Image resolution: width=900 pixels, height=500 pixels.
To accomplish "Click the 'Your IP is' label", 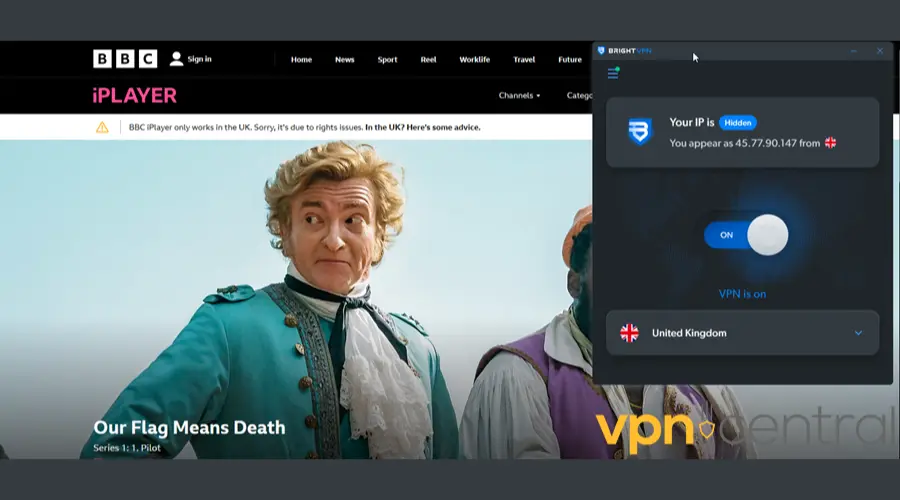I will 692,122.
